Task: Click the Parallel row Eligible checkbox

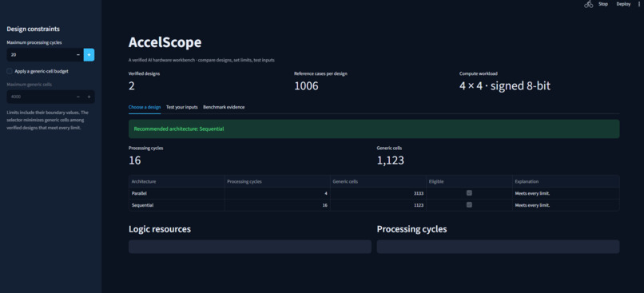Action: click(469, 193)
